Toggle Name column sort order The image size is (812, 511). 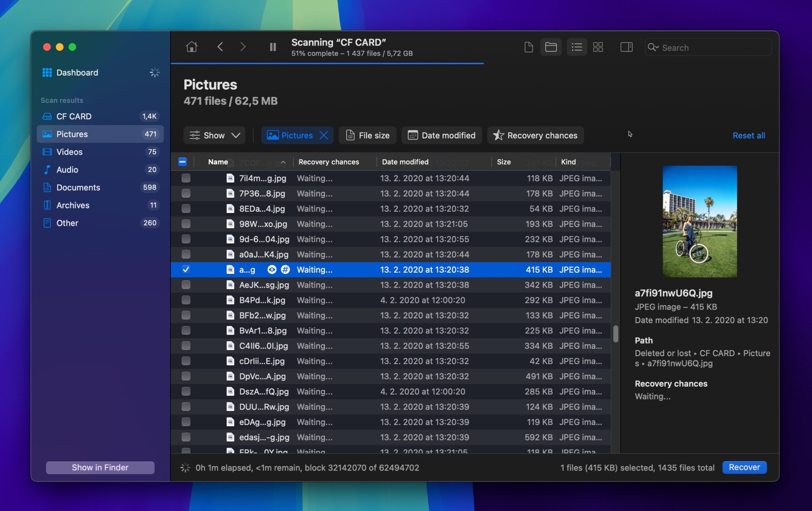click(218, 162)
